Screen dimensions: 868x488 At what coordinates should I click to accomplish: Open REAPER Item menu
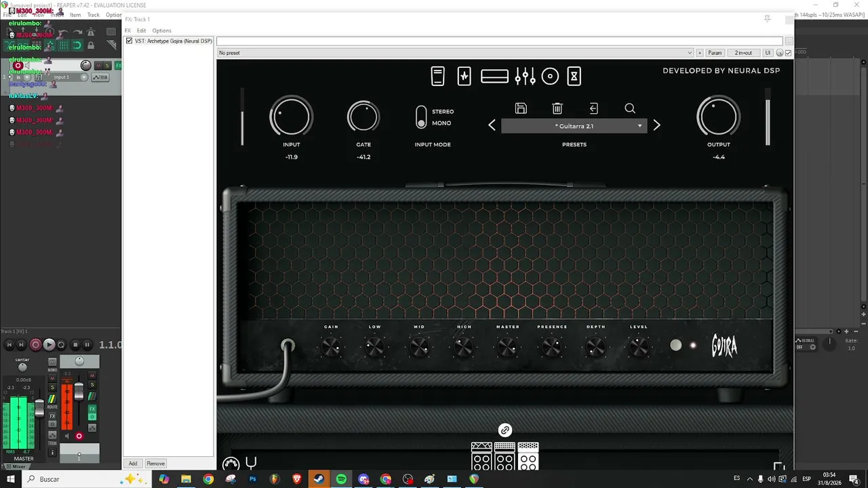pyautogui.click(x=75, y=15)
